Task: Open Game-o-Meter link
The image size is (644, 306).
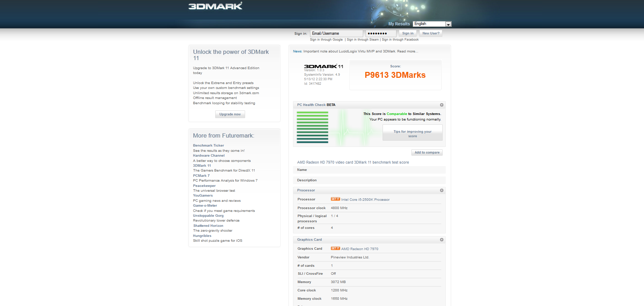Action: [x=205, y=206]
